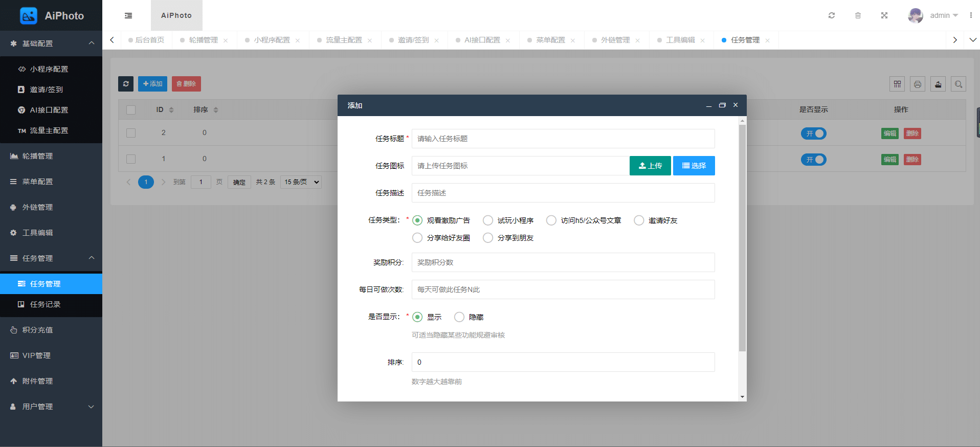Check the checkbox for row ID 2
The image size is (980, 447).
click(x=131, y=133)
